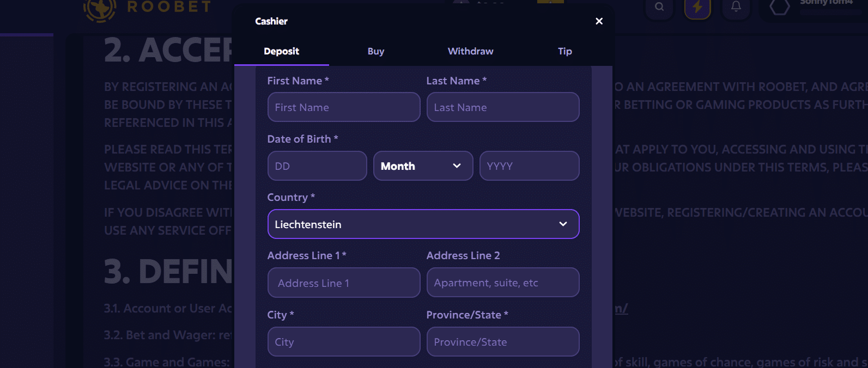
Task: Expand the Country selector showing Liechtenstein
Action: click(x=423, y=224)
